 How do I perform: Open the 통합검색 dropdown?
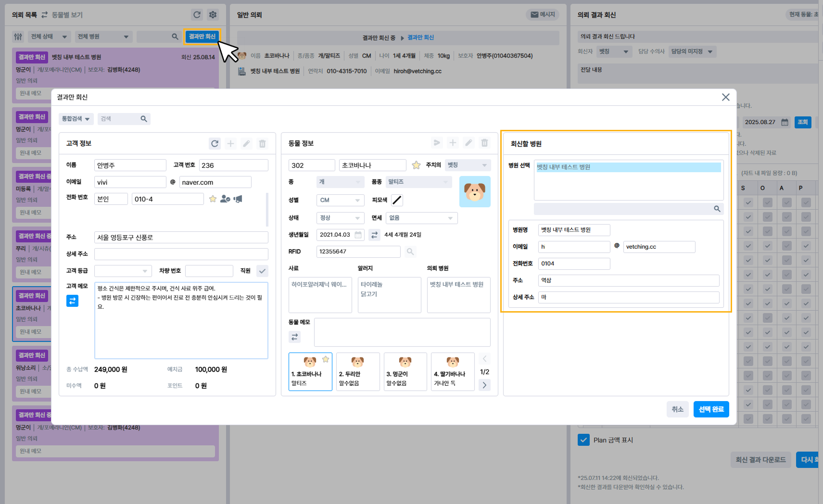(x=76, y=119)
